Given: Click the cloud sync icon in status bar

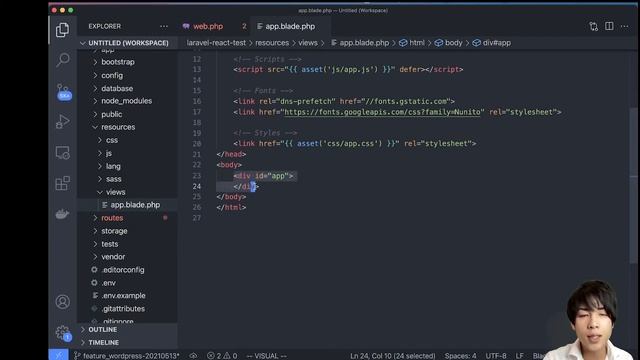Looking at the screenshot, I should pyautogui.click(x=193, y=356).
